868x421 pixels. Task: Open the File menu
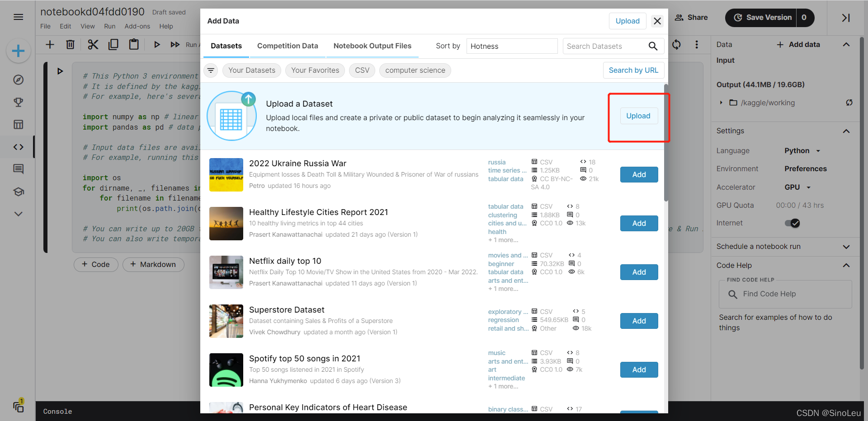[x=45, y=26]
